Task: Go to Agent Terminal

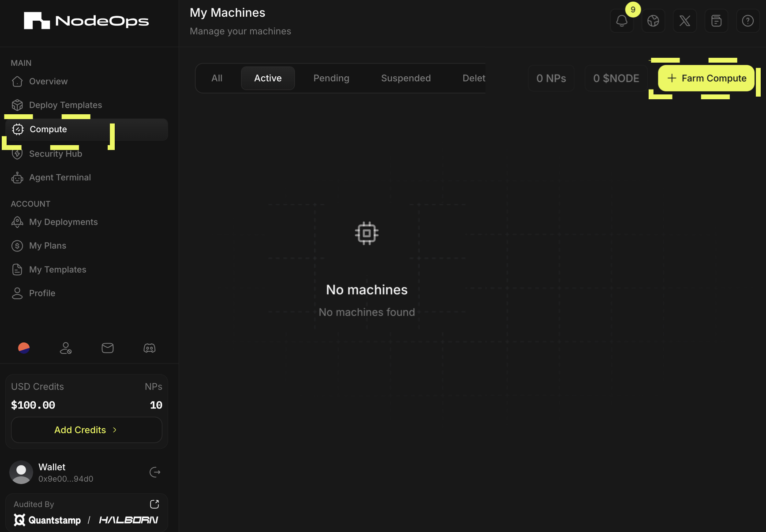Action: (60, 177)
